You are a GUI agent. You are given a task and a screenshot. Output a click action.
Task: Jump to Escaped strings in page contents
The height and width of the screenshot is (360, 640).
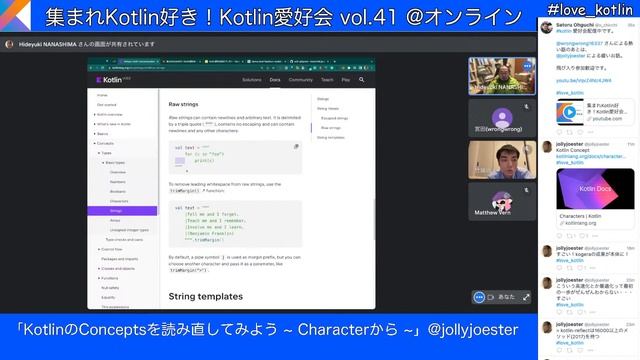tap(334, 118)
